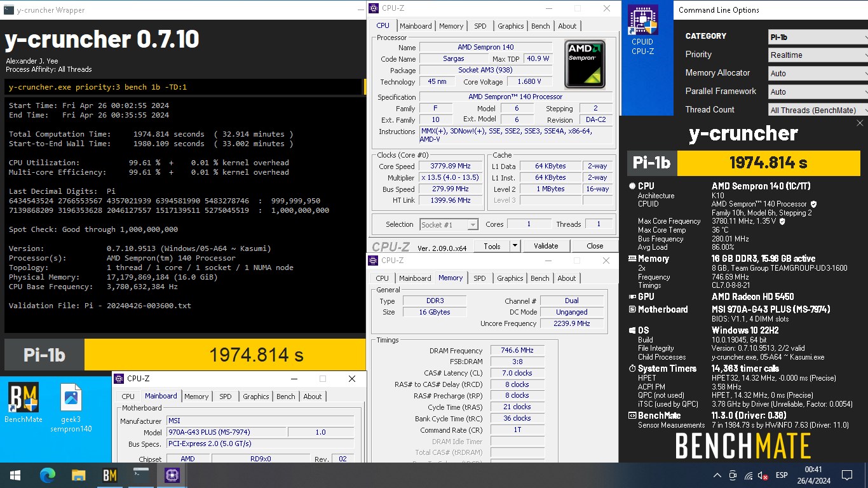Click the Memory module icon in BenchMate results
868x488 pixels.
point(632,259)
